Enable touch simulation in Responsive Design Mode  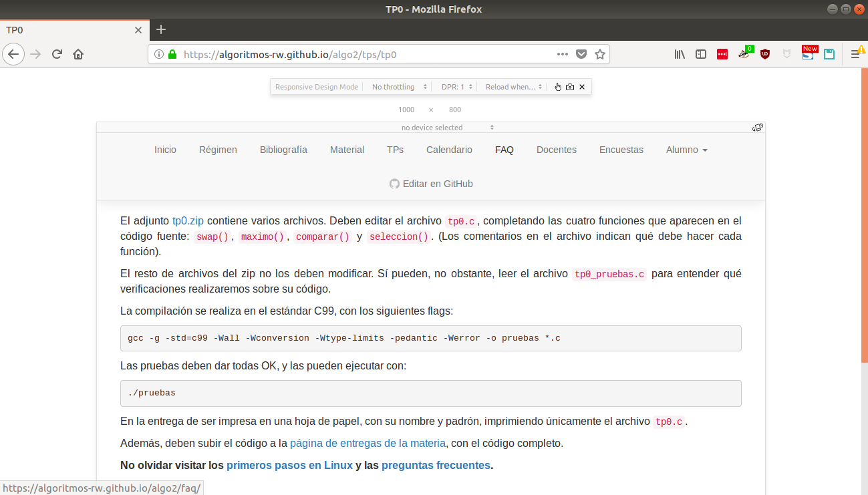(x=557, y=86)
